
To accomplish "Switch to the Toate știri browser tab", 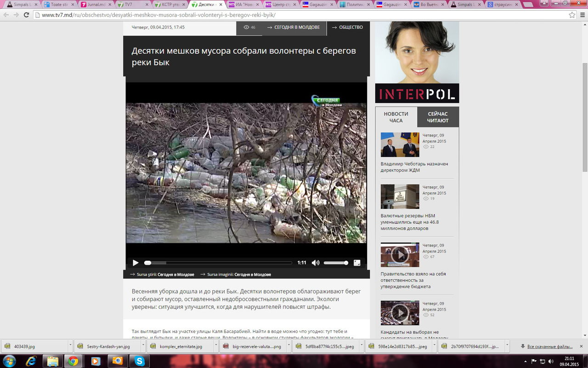I will [58, 5].
